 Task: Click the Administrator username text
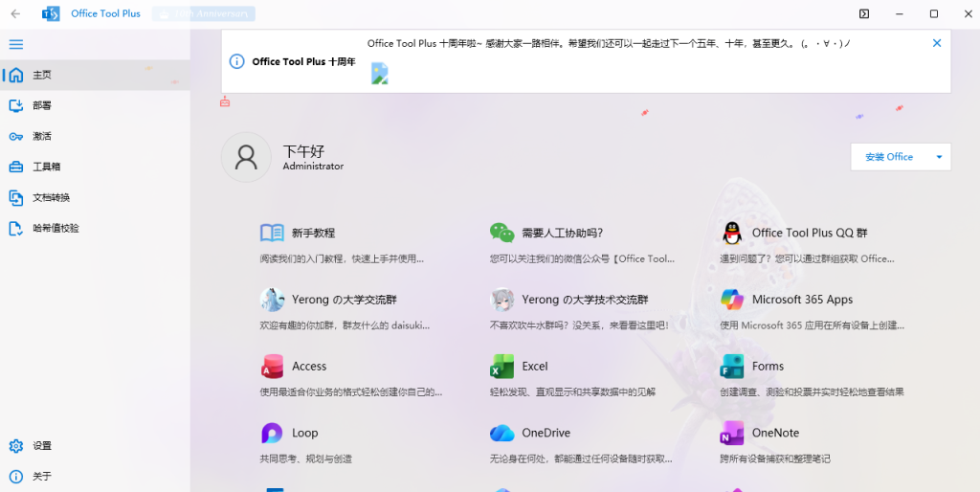point(313,167)
